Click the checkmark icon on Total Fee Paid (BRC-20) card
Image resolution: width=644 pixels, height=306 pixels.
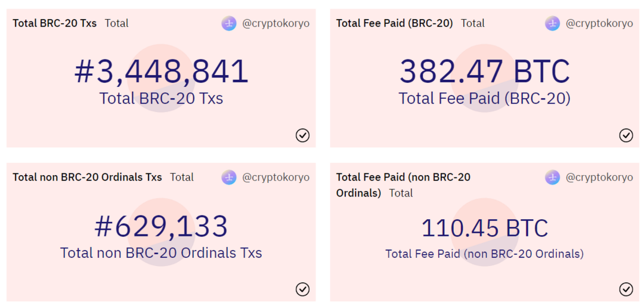(x=626, y=135)
